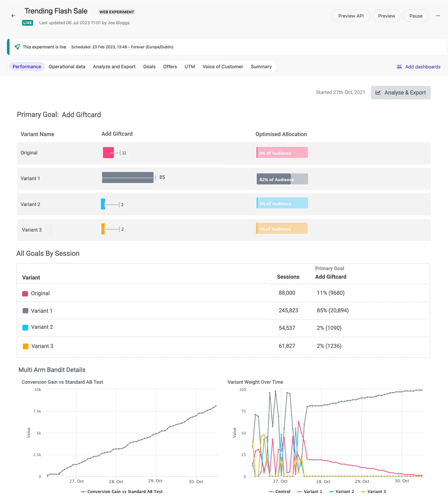
Task: Click the 9% of Audience allocation bar
Action: click(282, 153)
